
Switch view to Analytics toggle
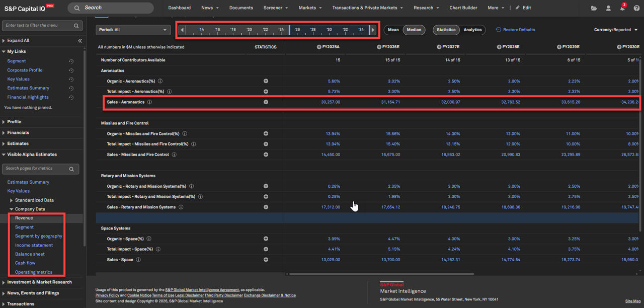(472, 30)
